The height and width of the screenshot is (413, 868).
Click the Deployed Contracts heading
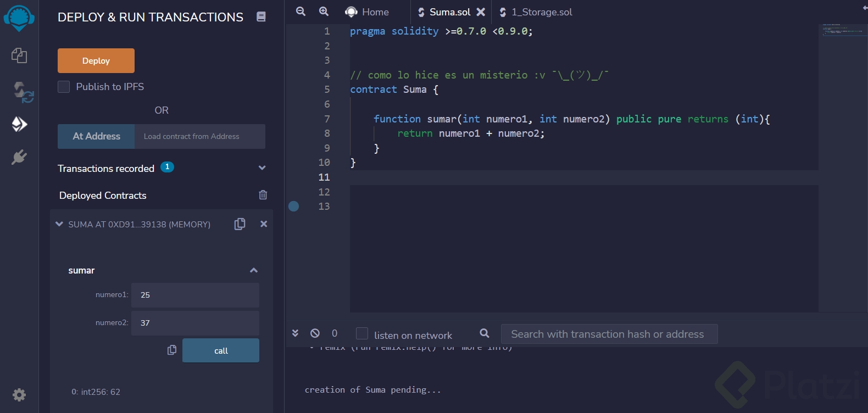pos(103,196)
